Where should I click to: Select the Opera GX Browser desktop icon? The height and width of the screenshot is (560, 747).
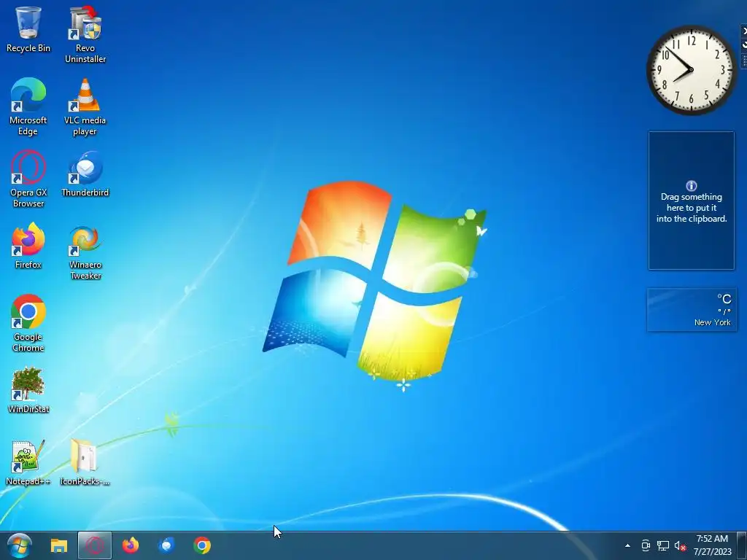(x=28, y=179)
